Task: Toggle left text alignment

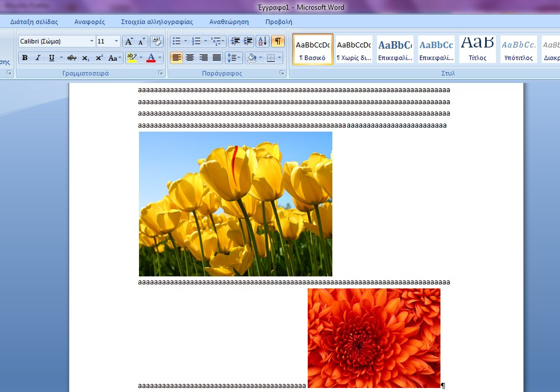Action: pyautogui.click(x=176, y=58)
